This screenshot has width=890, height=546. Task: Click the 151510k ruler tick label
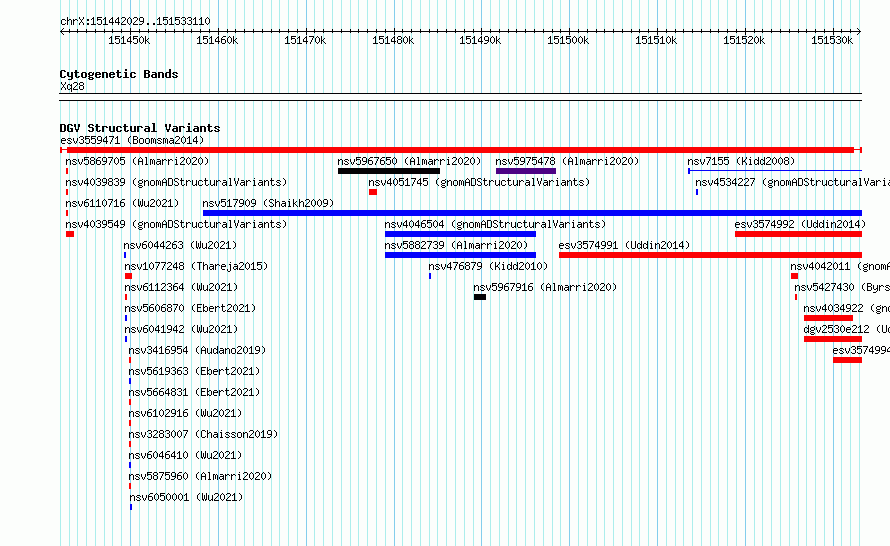coord(656,40)
